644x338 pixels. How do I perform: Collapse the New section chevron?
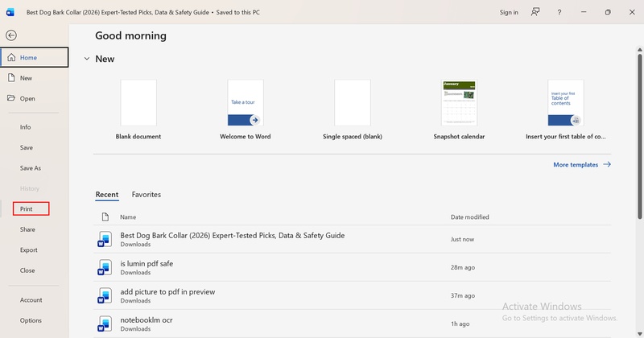87,59
